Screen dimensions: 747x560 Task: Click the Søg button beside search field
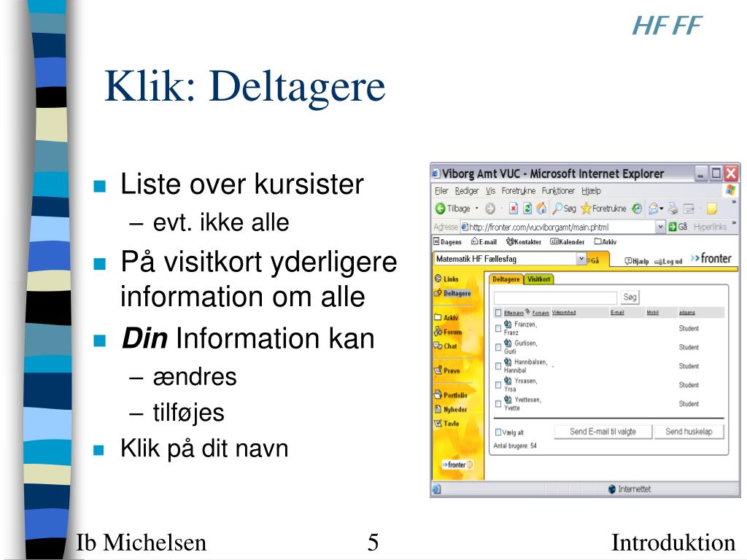[630, 297]
